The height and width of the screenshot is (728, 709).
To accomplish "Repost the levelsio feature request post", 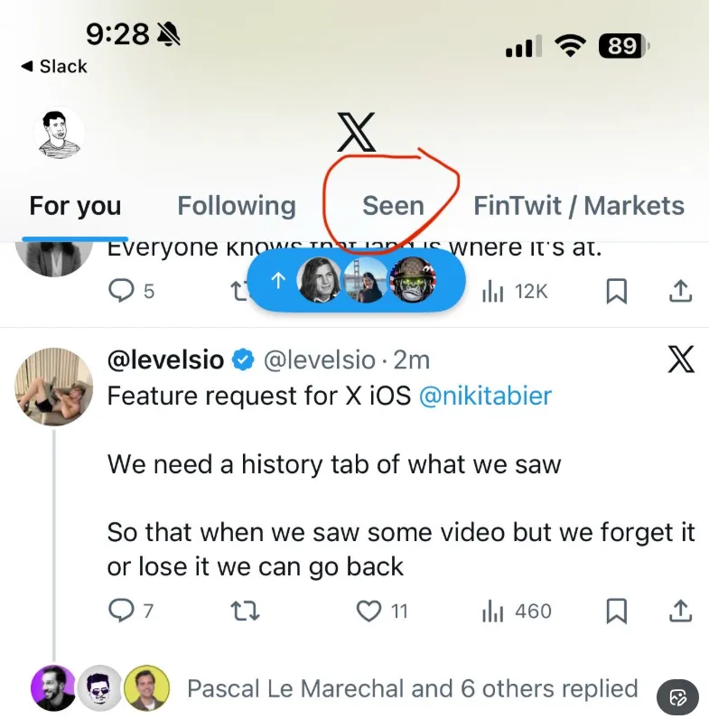I will pyautogui.click(x=246, y=611).
